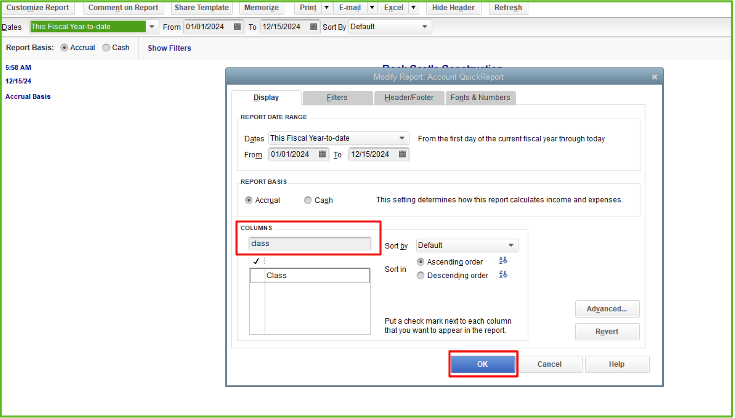Choose Cash radio in Modify Report dialog

pyautogui.click(x=308, y=200)
